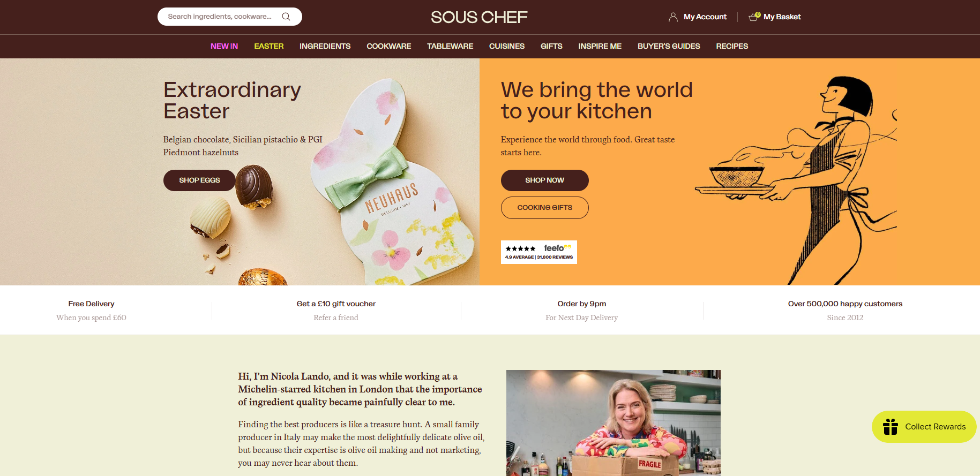
Task: Open My Account user icon
Action: (673, 17)
